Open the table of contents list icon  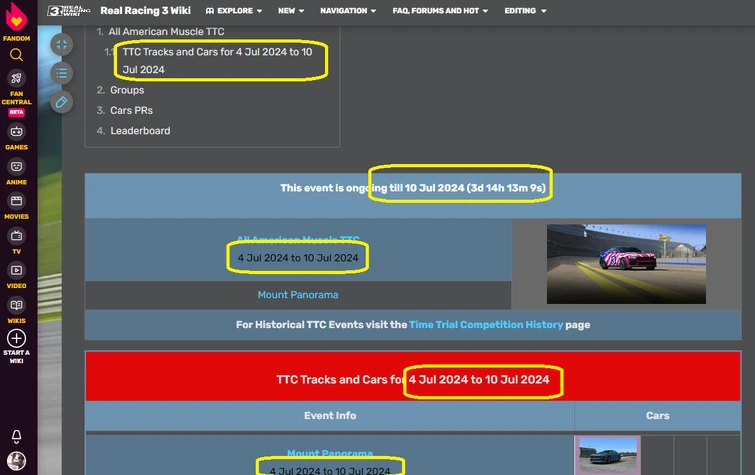tap(62, 73)
